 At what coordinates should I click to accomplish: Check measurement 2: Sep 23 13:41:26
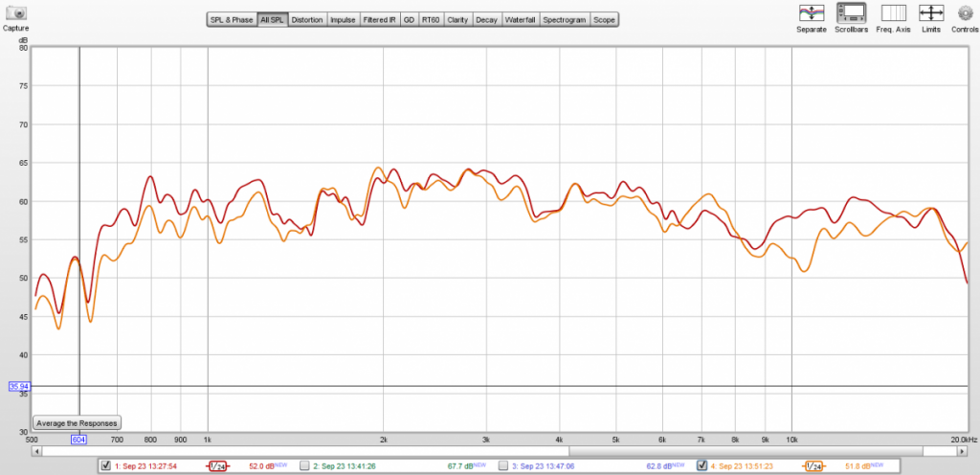(x=304, y=465)
